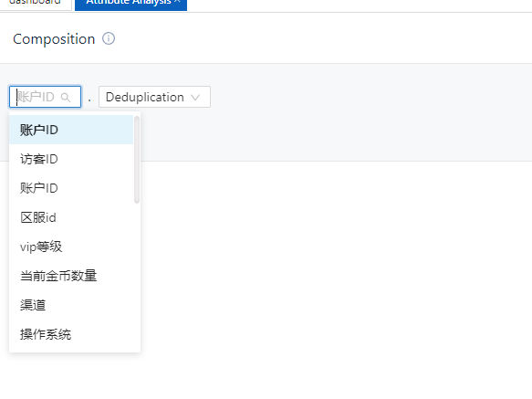Choose 当前金币数量 from the list
Image resolution: width=532 pixels, height=399 pixels.
pos(71,276)
